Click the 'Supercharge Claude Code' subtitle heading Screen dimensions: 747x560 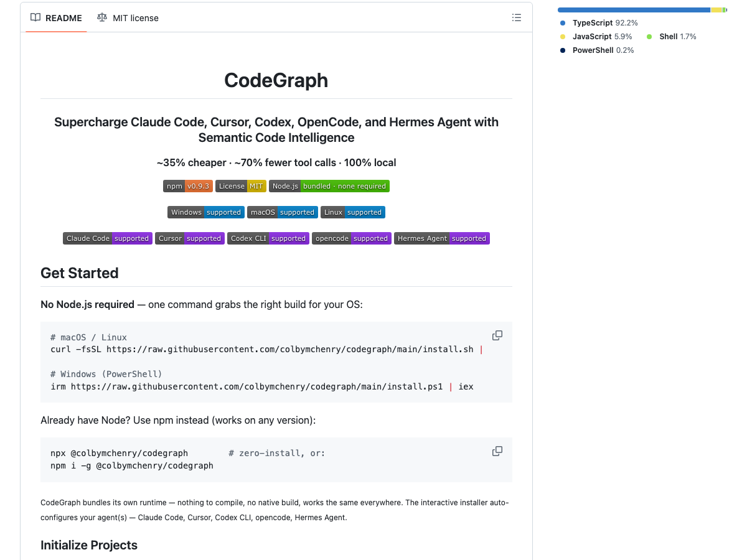click(276, 129)
